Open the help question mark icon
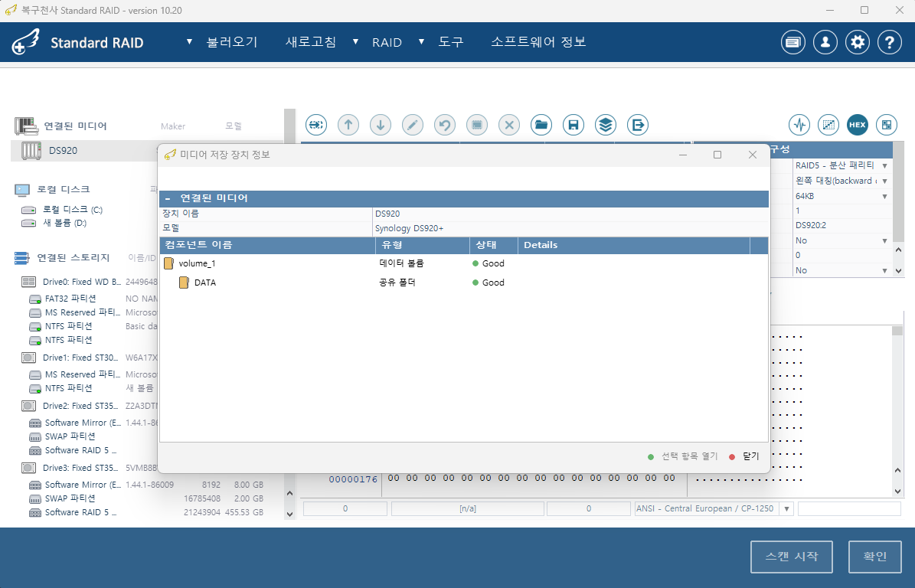The width and height of the screenshot is (915, 588). pyautogui.click(x=889, y=42)
